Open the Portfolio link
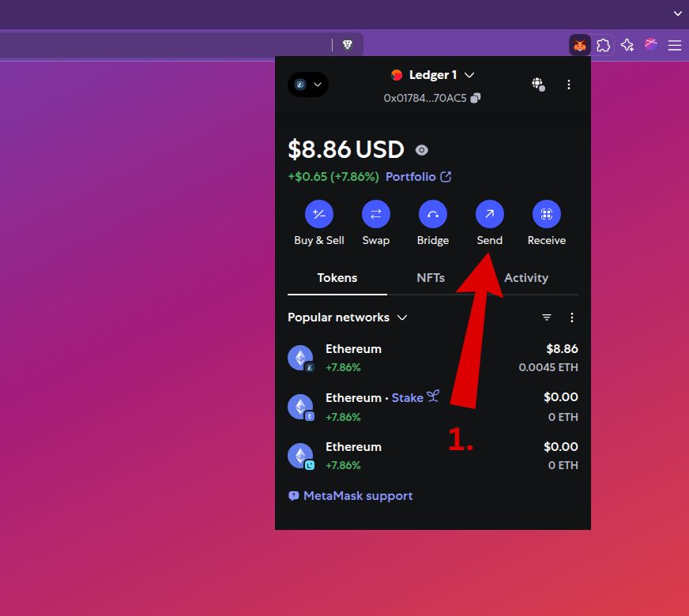The width and height of the screenshot is (689, 616). (418, 176)
